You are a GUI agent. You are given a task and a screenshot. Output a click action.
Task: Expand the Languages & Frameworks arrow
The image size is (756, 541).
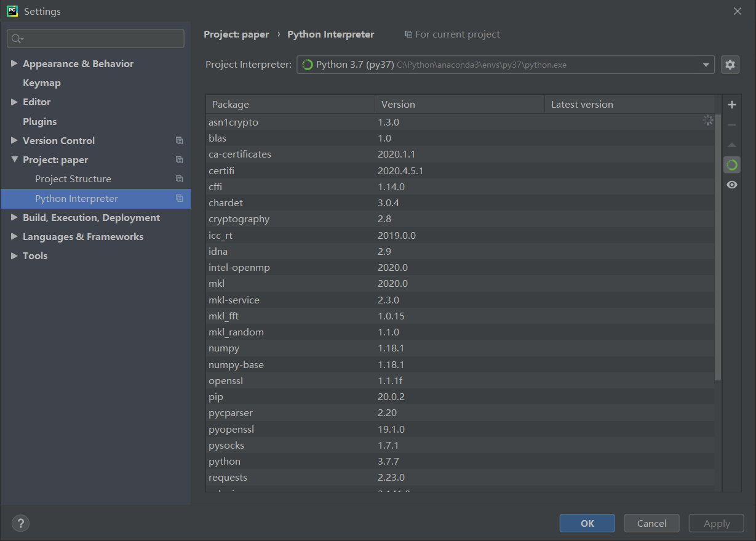point(14,236)
